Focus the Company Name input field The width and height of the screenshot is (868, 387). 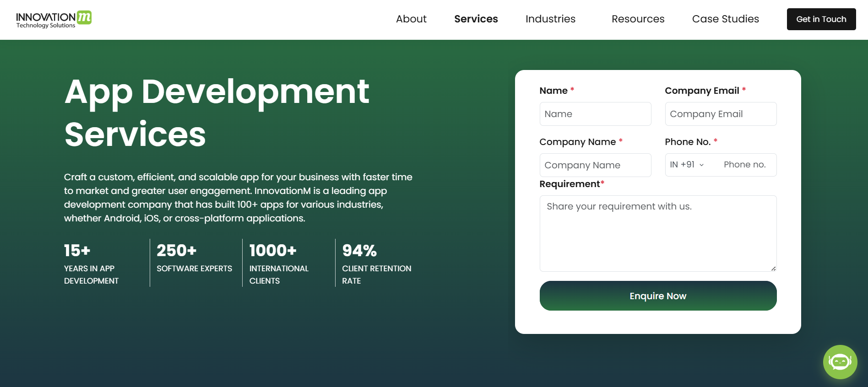[x=595, y=165]
